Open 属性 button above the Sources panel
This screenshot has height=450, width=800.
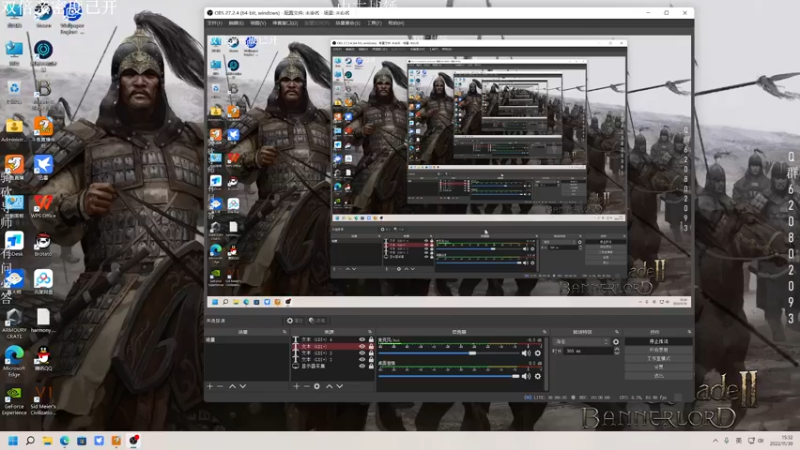(x=294, y=320)
